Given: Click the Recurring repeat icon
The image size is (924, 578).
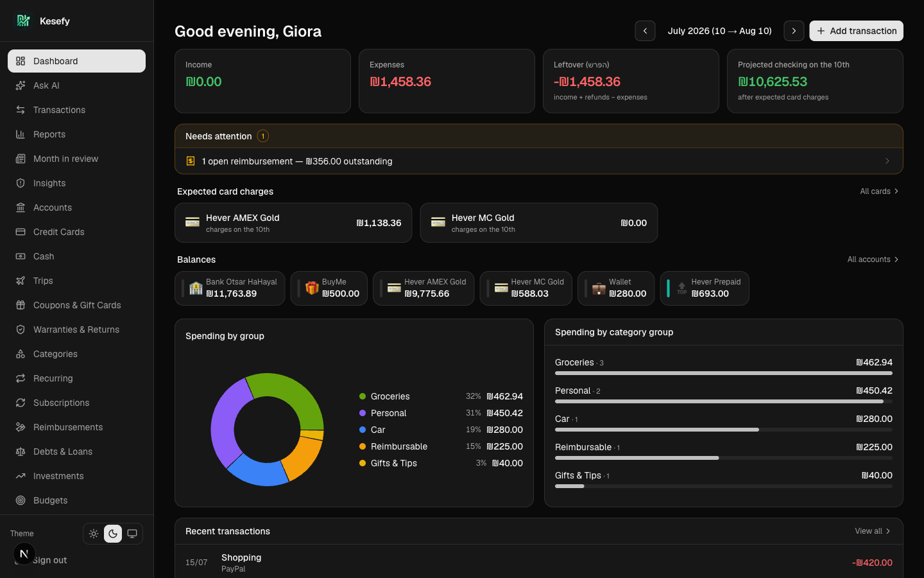Looking at the screenshot, I should point(21,378).
